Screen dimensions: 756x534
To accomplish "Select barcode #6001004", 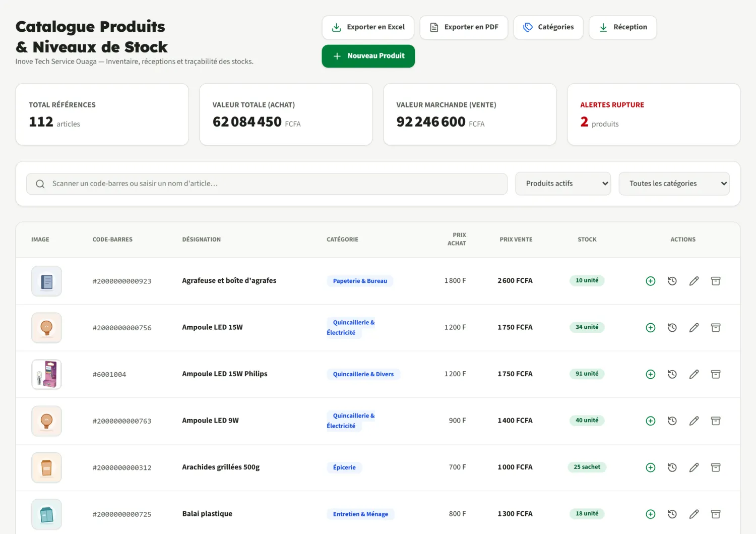I will click(x=109, y=375).
